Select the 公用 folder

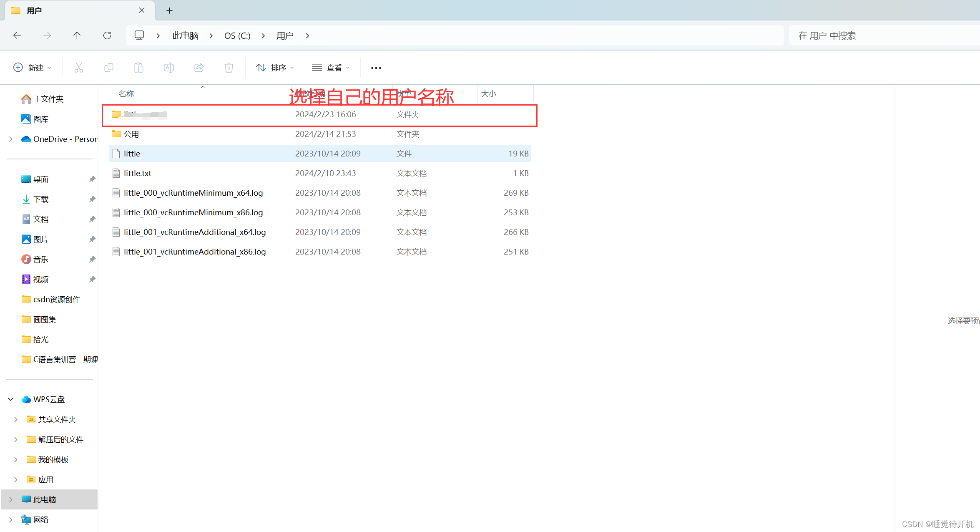[320, 134]
